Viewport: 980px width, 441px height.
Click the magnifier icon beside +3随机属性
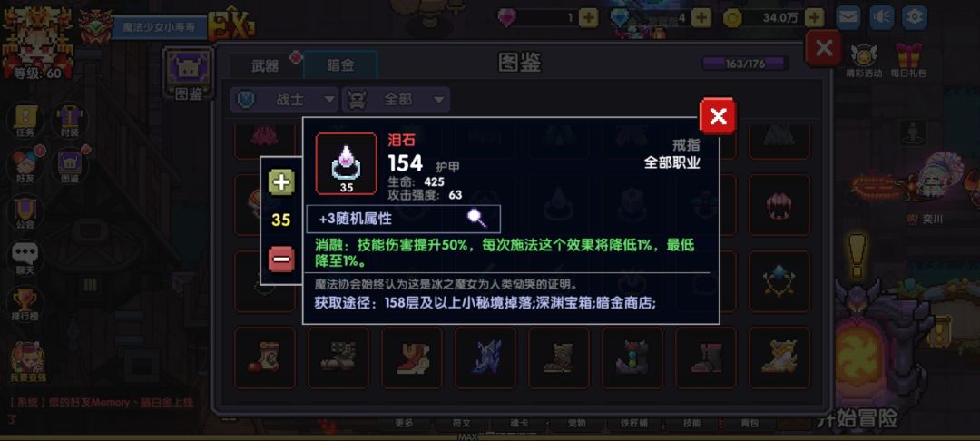tap(477, 218)
